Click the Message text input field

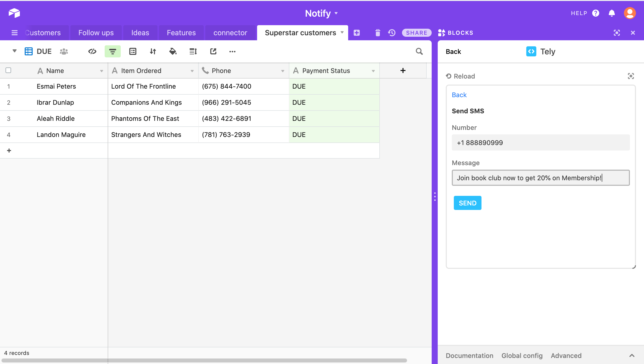(541, 178)
